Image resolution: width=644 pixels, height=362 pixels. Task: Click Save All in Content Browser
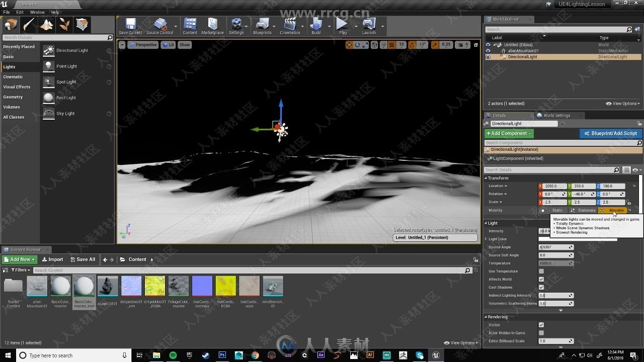[x=83, y=259]
